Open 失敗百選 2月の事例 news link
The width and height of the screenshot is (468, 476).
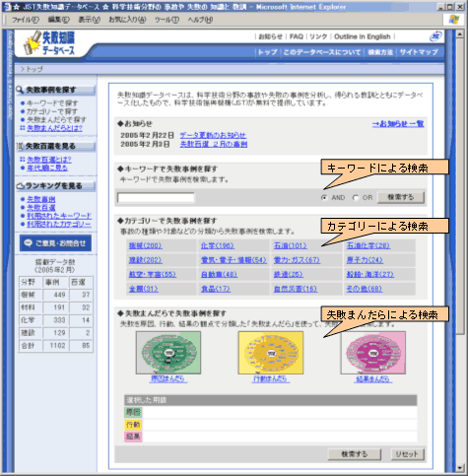pos(214,144)
